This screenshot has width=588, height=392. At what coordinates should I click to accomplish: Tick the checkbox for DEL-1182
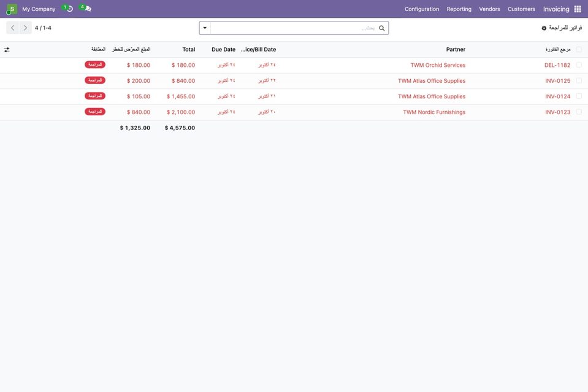click(x=579, y=65)
